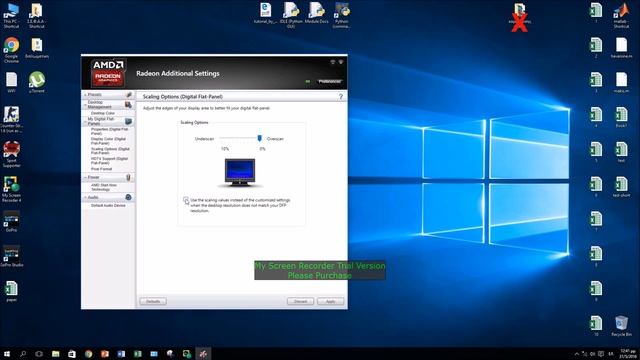Open uTorrent desktop icon
Screen dimensions: 640x360
tap(37, 82)
